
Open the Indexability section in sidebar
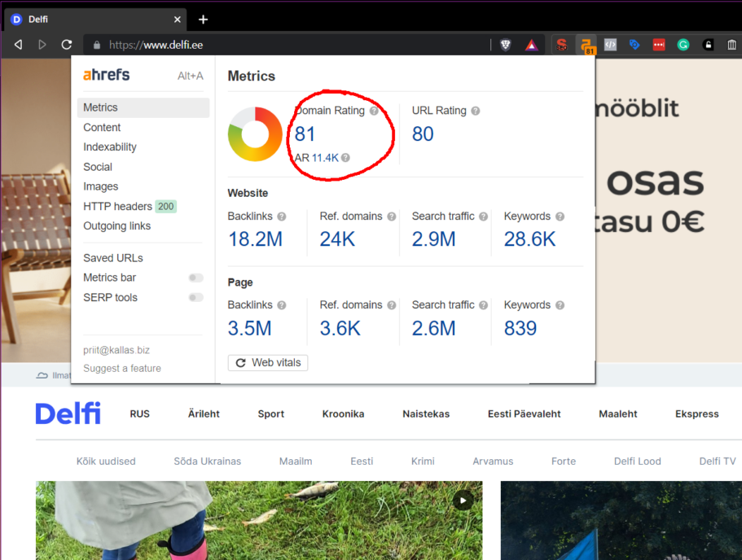(x=110, y=147)
